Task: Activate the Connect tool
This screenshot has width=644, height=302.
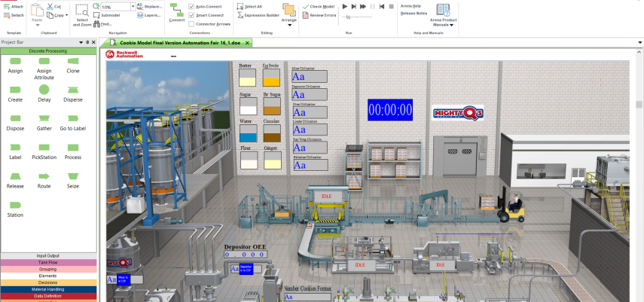Action: click(x=177, y=13)
